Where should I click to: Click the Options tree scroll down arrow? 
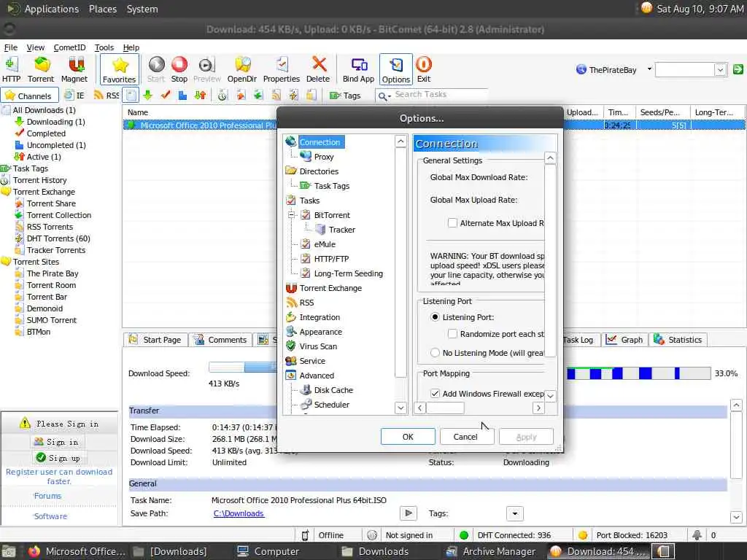pyautogui.click(x=400, y=408)
